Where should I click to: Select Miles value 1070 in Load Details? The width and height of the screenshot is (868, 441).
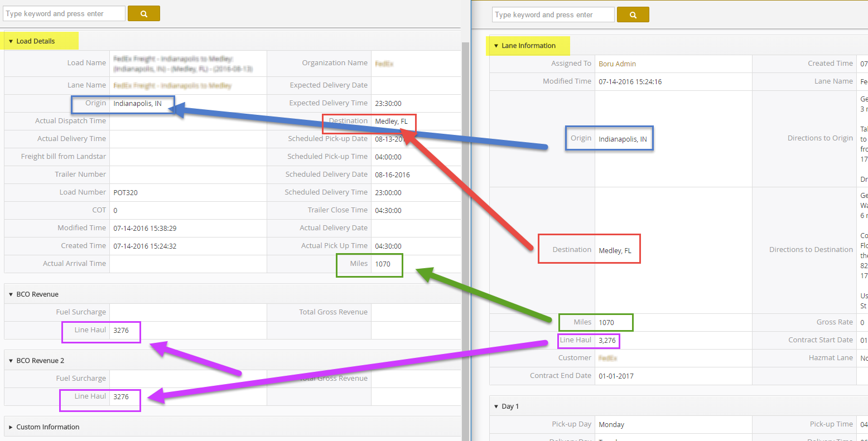383,264
